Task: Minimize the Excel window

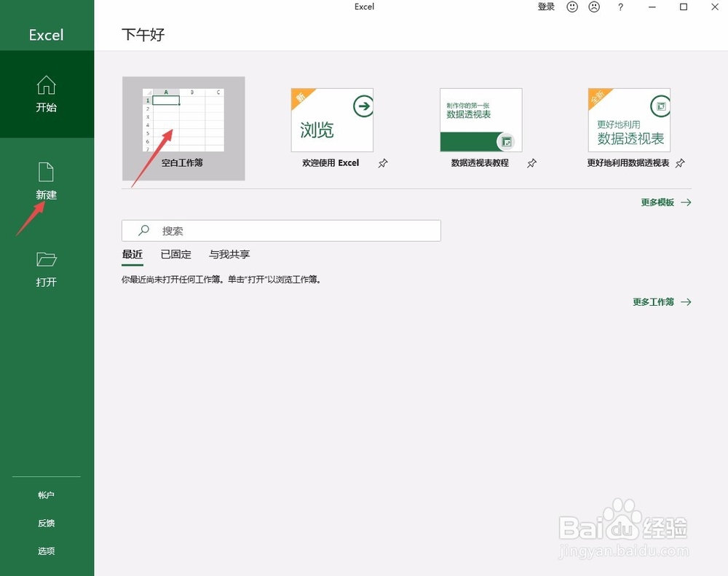Action: (x=652, y=7)
